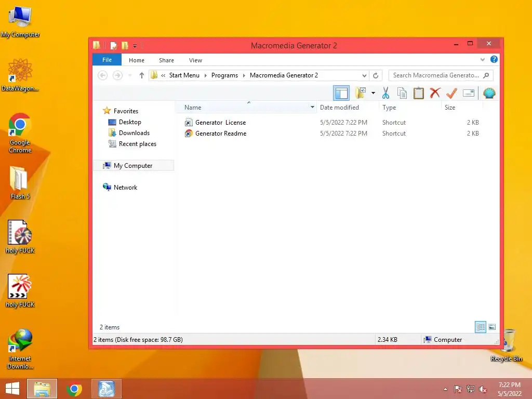The height and width of the screenshot is (399, 532).
Task: Select the My Computer desktop icon
Action: 20,22
